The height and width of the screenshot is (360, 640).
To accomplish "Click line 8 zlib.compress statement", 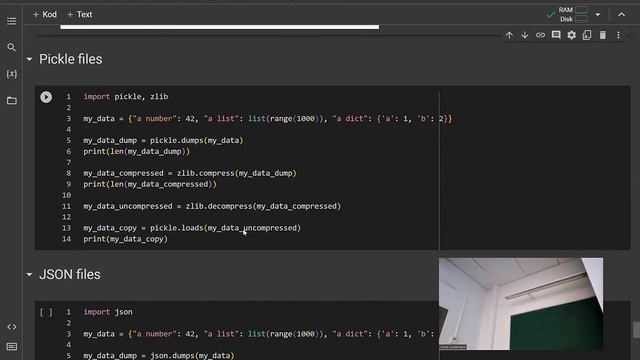I will 190,173.
